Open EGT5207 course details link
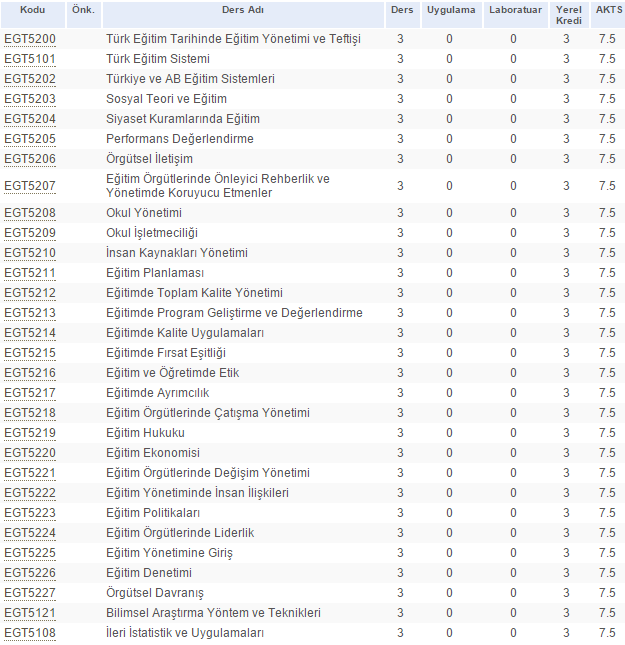The width and height of the screenshot is (625, 645). pos(30,186)
